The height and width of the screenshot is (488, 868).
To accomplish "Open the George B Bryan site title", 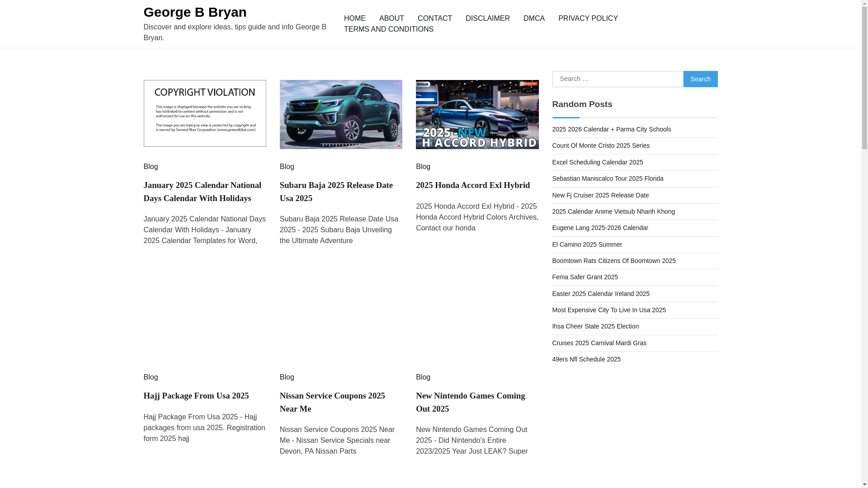I will pos(195,12).
